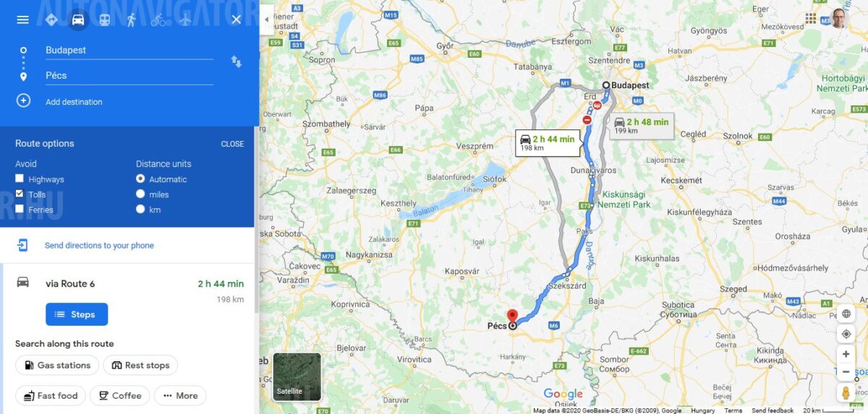Add destination with plus icon
The image size is (868, 414).
[23, 101]
